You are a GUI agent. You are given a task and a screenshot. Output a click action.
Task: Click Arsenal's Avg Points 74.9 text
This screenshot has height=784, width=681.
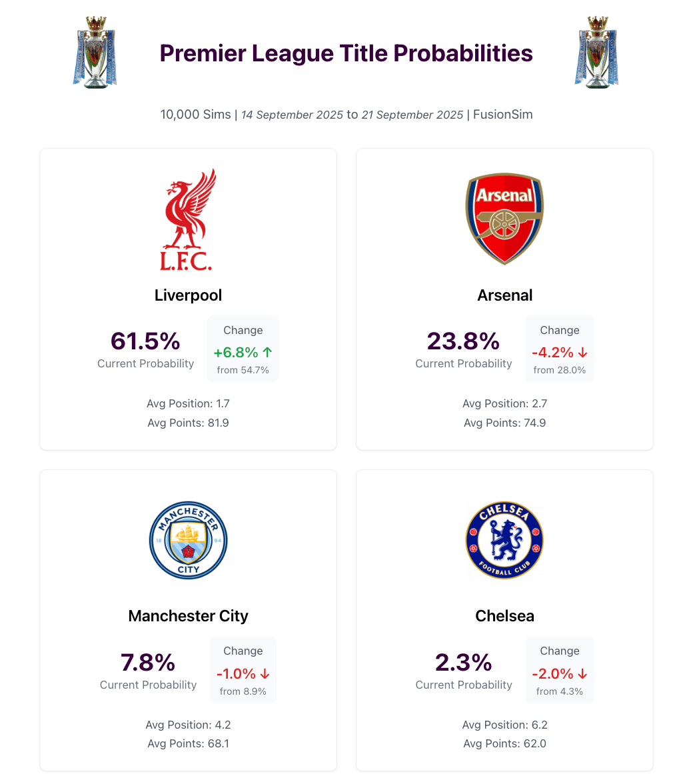tap(504, 423)
